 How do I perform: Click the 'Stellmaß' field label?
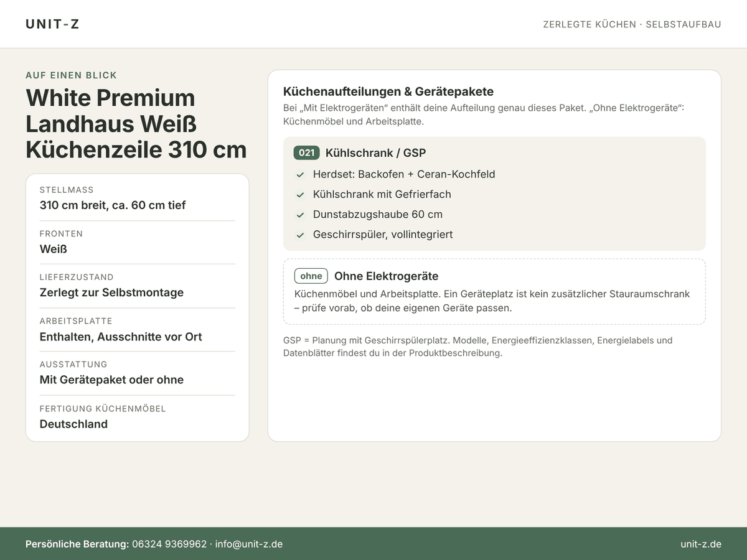(x=67, y=190)
